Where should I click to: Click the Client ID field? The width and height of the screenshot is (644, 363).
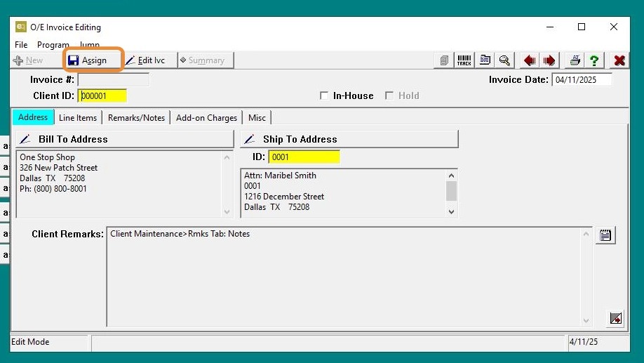102,95
